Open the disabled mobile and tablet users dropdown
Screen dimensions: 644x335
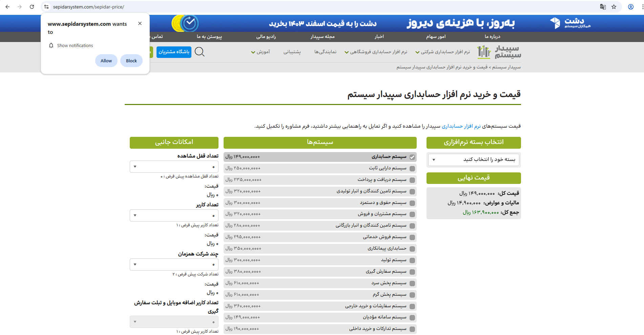(x=174, y=322)
